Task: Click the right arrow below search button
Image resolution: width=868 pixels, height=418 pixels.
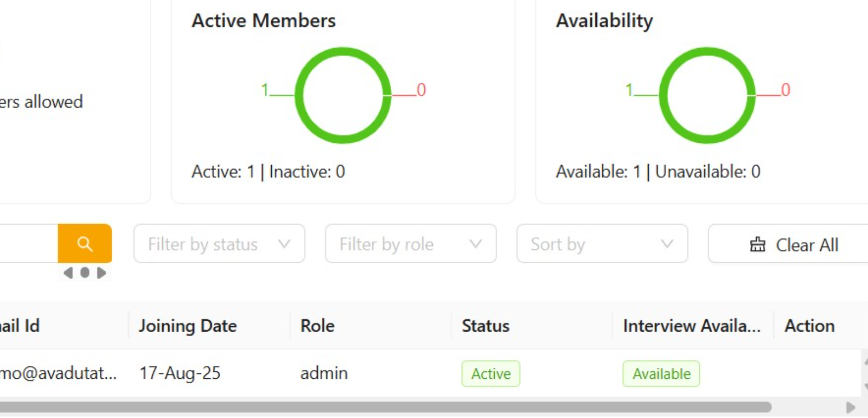Action: point(101,273)
